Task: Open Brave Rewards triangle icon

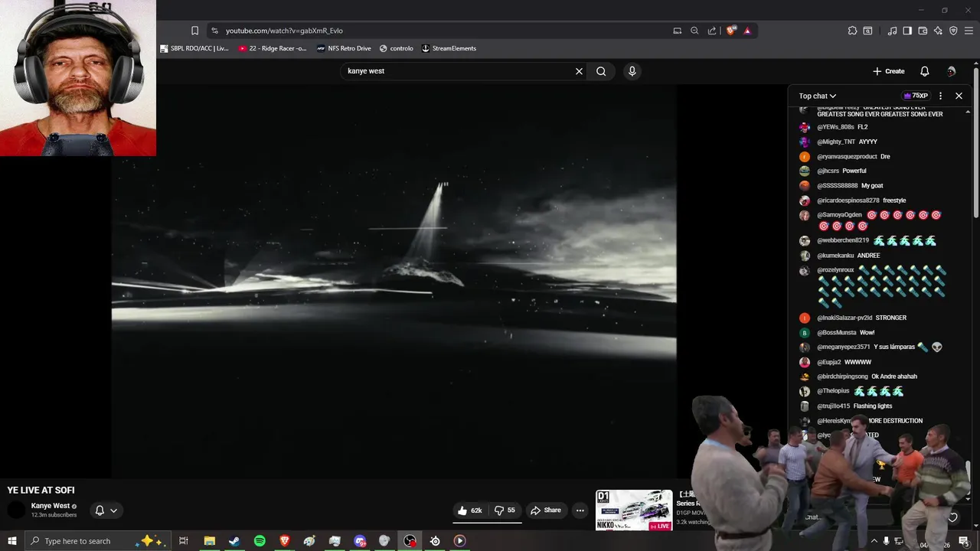Action: point(747,31)
